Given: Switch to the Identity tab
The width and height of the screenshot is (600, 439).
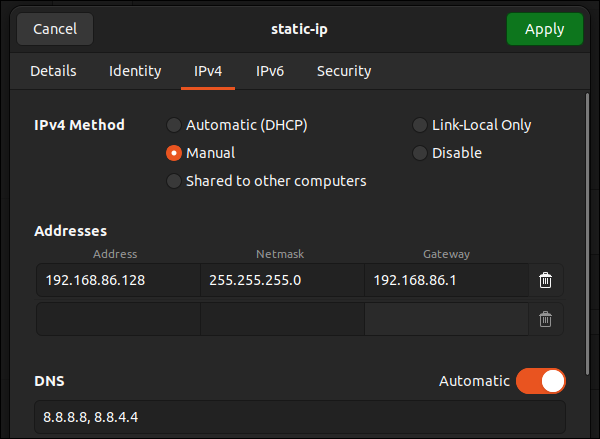Looking at the screenshot, I should click(x=135, y=71).
